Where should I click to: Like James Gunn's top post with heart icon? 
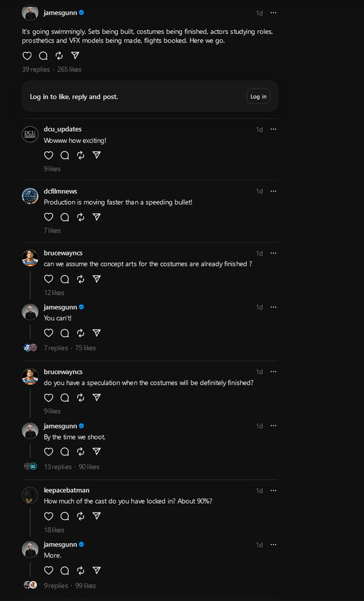click(x=27, y=56)
